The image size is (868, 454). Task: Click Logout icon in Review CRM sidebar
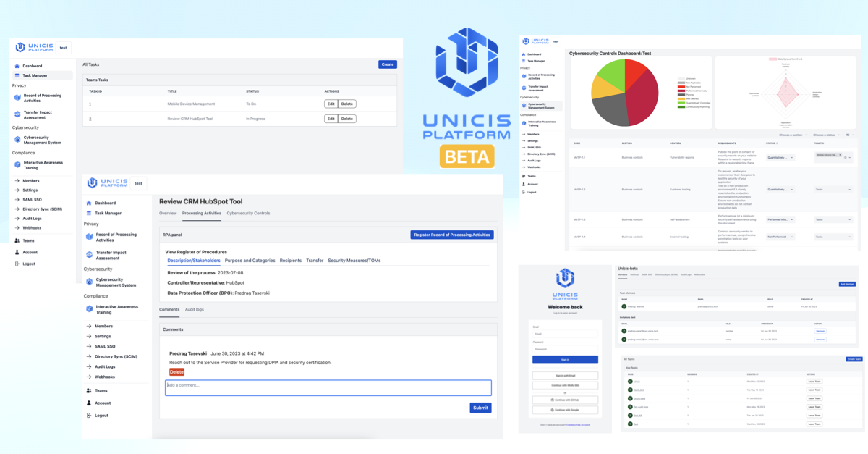click(x=89, y=415)
